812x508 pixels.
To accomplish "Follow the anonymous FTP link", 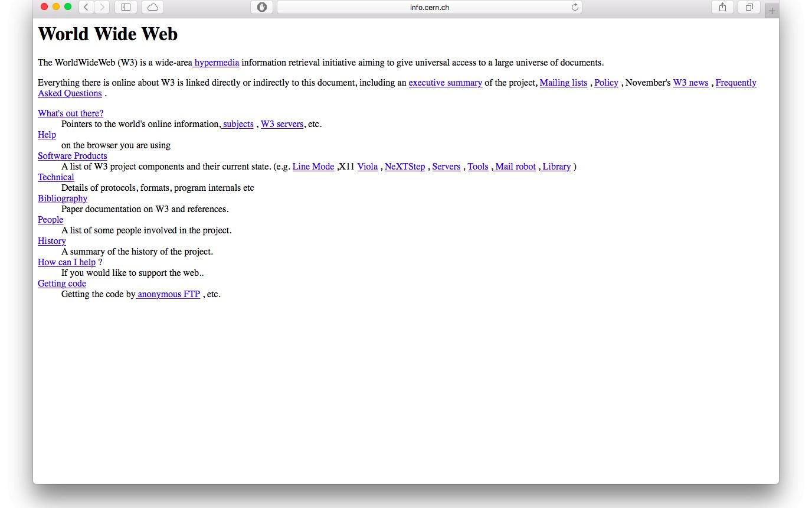I will point(169,294).
